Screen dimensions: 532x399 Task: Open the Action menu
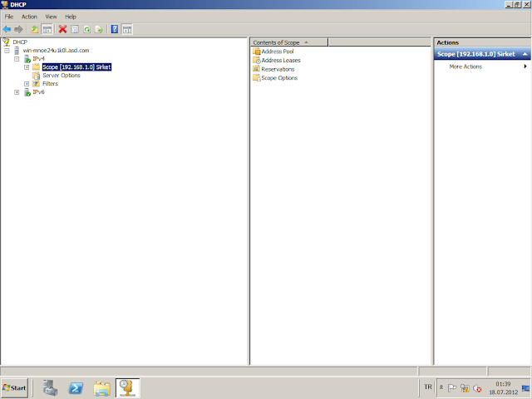tap(29, 17)
